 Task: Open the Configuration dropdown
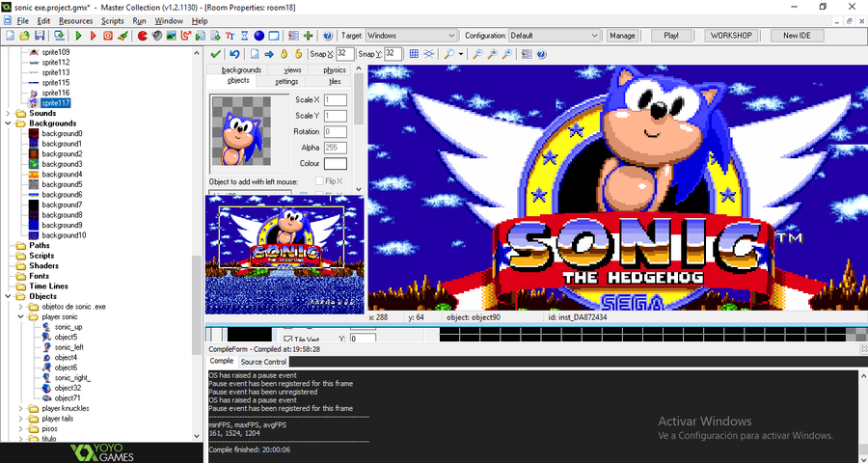(x=555, y=36)
